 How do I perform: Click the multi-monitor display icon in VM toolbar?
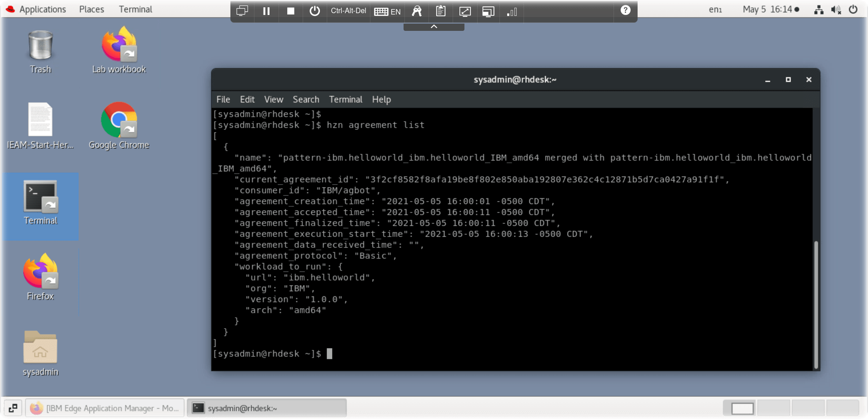[242, 11]
